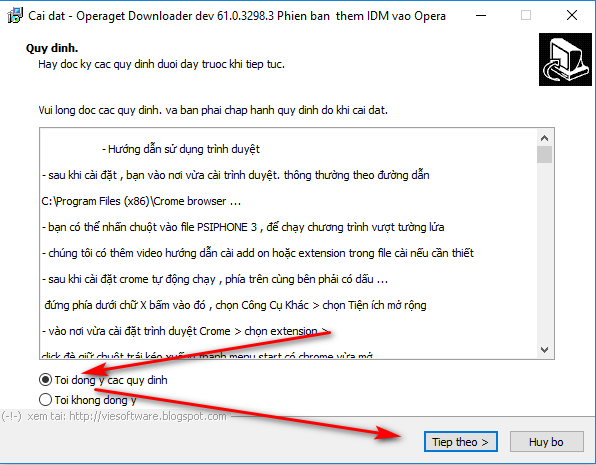Click the 'Huy bo' cancel button
Viewport: 596px width, 465px height.
[546, 442]
